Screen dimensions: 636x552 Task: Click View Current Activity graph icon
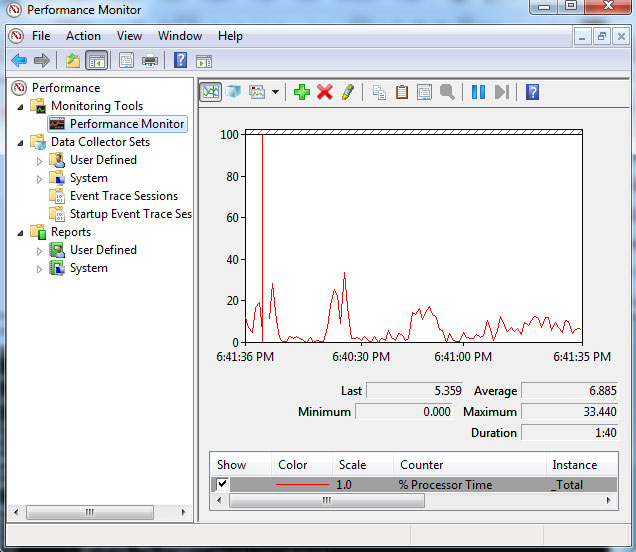tap(210, 92)
